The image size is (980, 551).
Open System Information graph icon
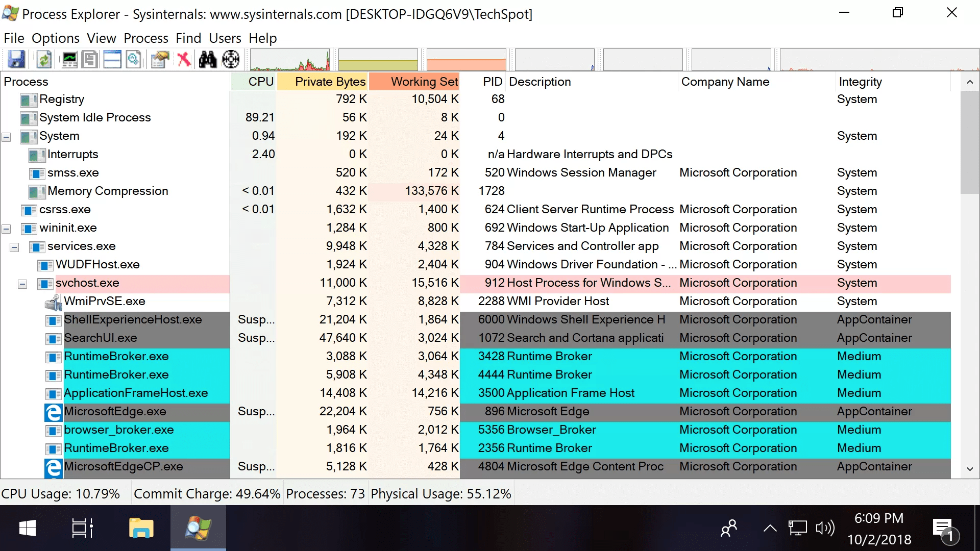point(69,60)
